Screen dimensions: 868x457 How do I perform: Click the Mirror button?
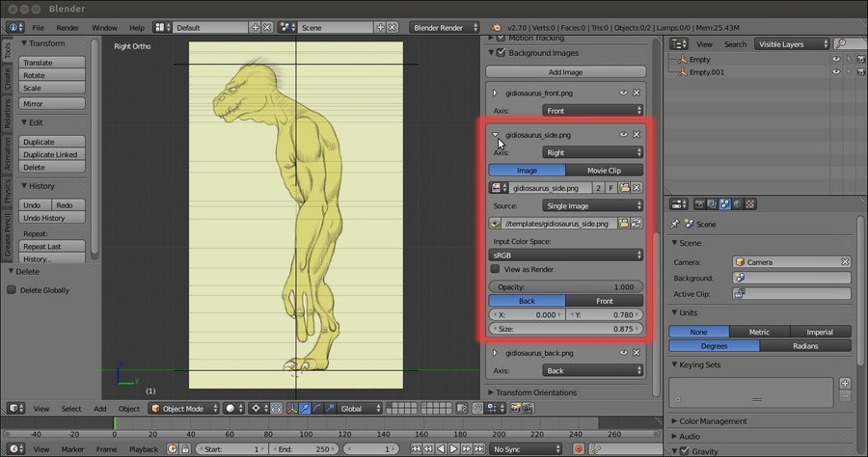click(x=52, y=103)
